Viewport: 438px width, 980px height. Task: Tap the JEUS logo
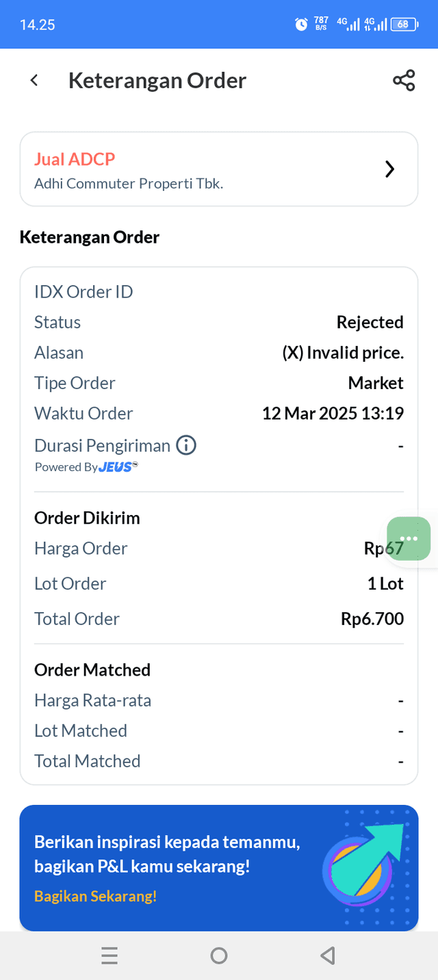coord(118,466)
